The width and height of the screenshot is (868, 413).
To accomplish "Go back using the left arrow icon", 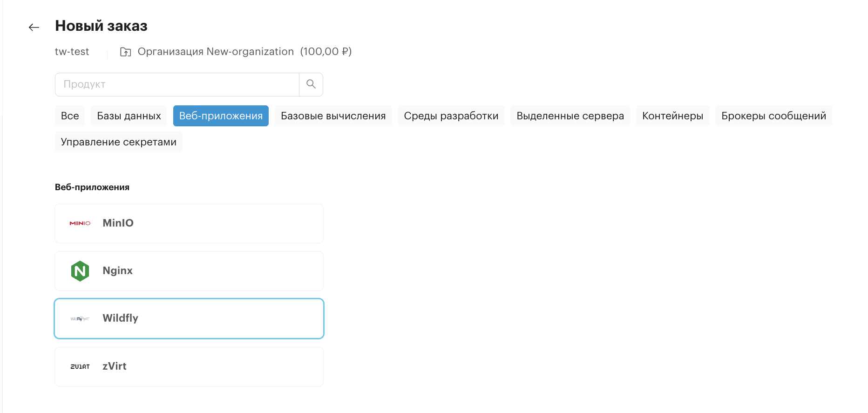I will tap(34, 28).
